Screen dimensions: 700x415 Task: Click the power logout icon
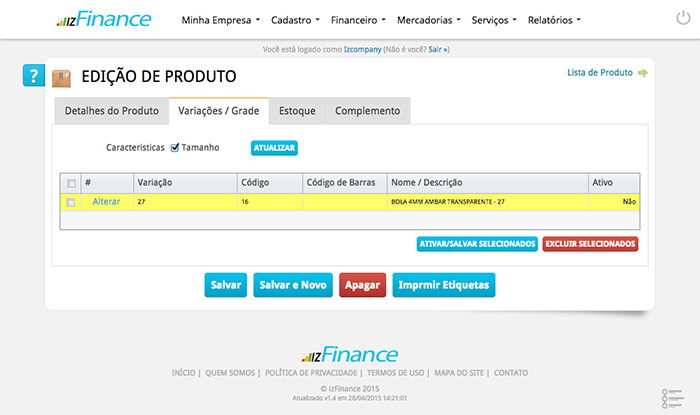click(683, 18)
